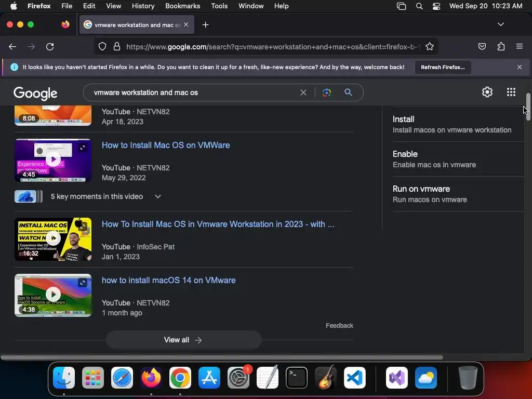Open a new tab with plus
This screenshot has width=532, height=399.
[205, 25]
